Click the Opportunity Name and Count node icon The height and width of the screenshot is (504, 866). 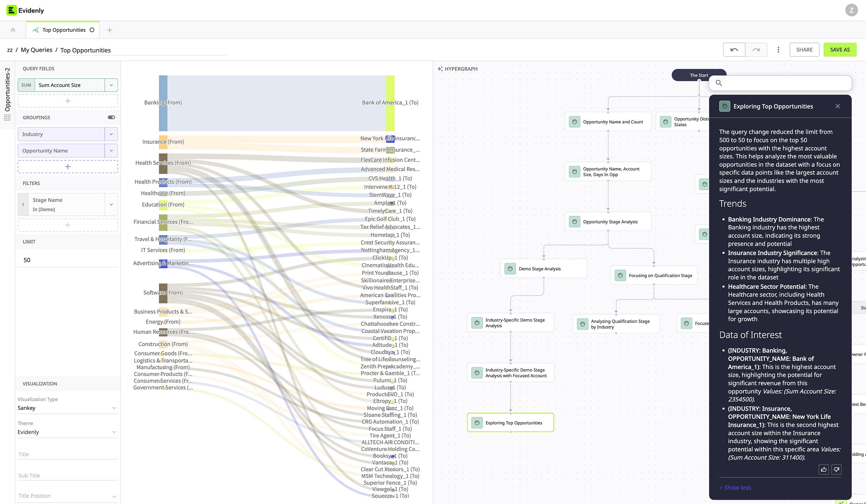click(x=574, y=122)
